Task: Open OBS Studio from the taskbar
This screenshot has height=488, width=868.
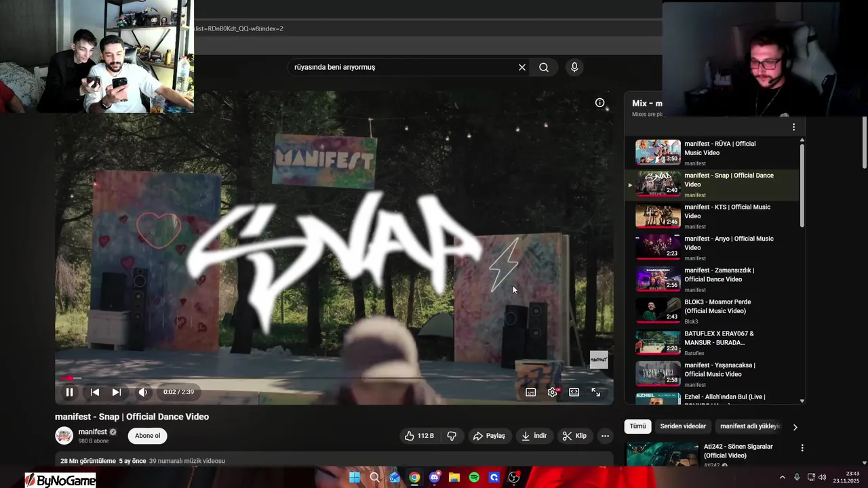Action: point(514,477)
